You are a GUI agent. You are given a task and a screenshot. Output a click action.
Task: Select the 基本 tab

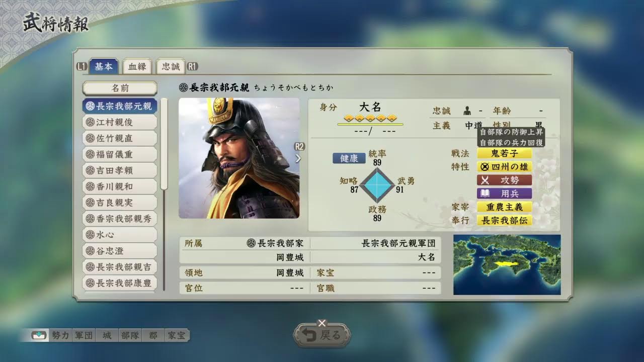pyautogui.click(x=104, y=66)
